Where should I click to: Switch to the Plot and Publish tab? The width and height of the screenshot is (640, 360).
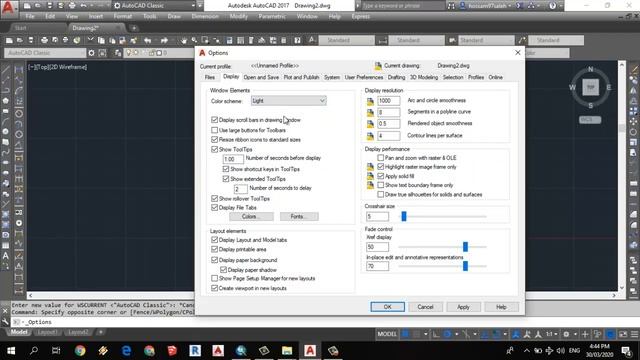tap(301, 77)
